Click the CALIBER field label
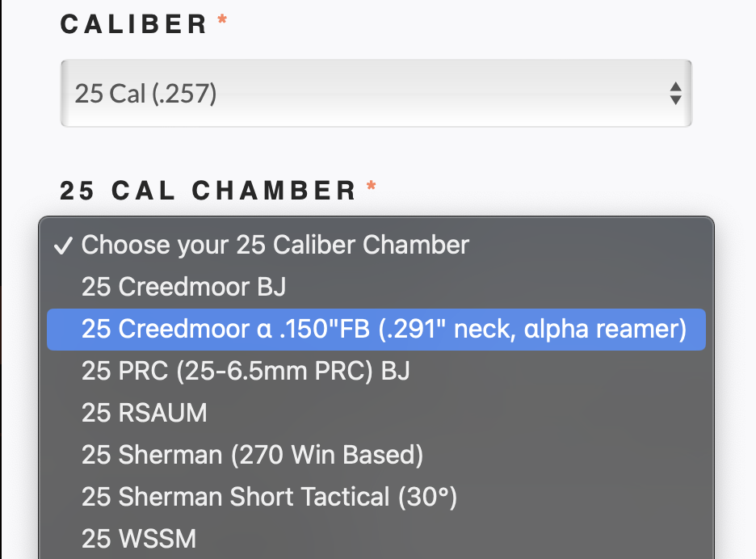The height and width of the screenshot is (559, 756). tap(134, 23)
